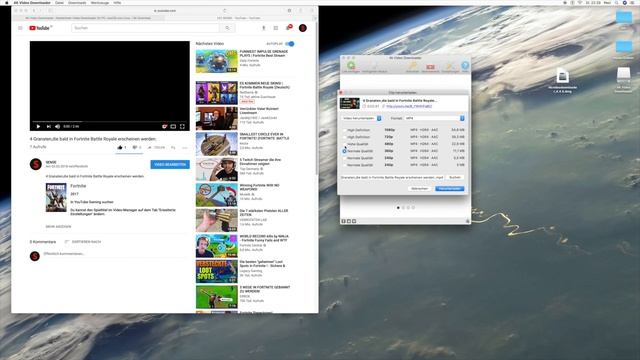Click the add to playlist icon
The width and height of the screenshot is (640, 360).
(x=173, y=147)
